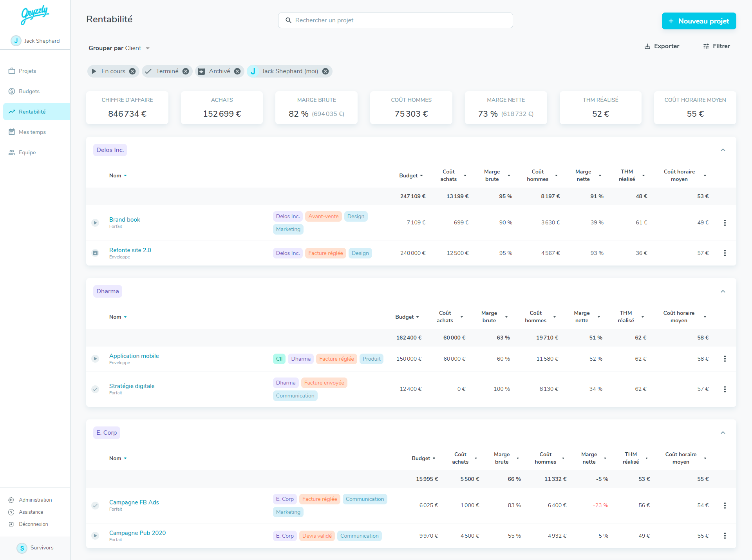This screenshot has width=752, height=560.
Task: Click play status icon of Application mobile
Action: 95,359
